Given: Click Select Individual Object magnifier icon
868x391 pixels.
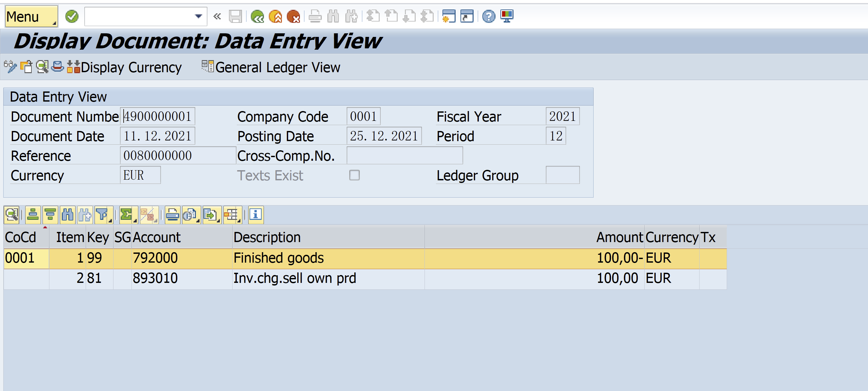Looking at the screenshot, I should click(x=42, y=67).
